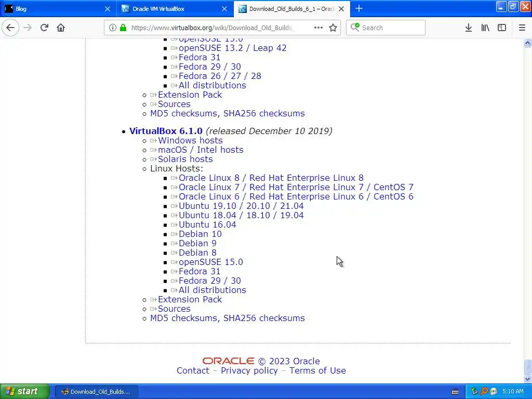Select Download_Old_Builds taskbar button
This screenshot has height=399, width=532.
click(x=97, y=392)
